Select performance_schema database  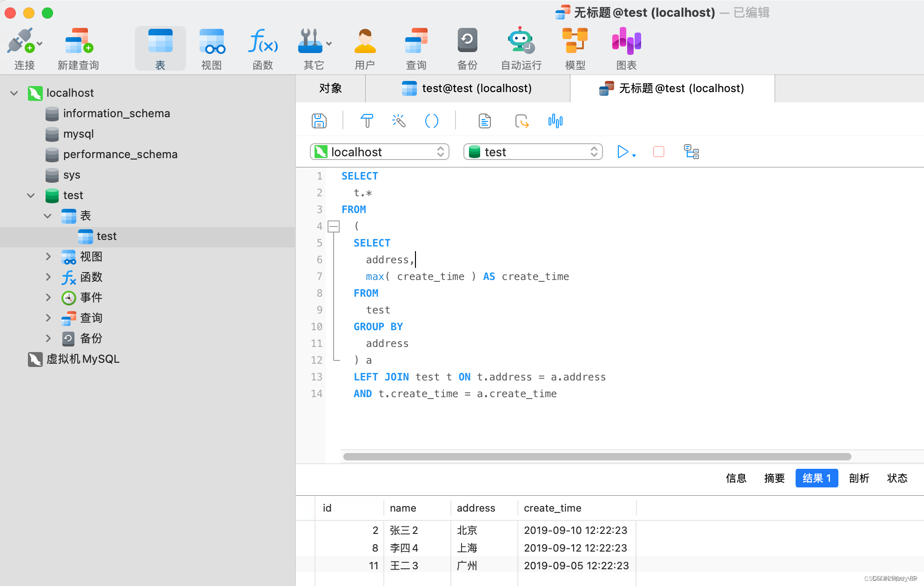(x=120, y=154)
